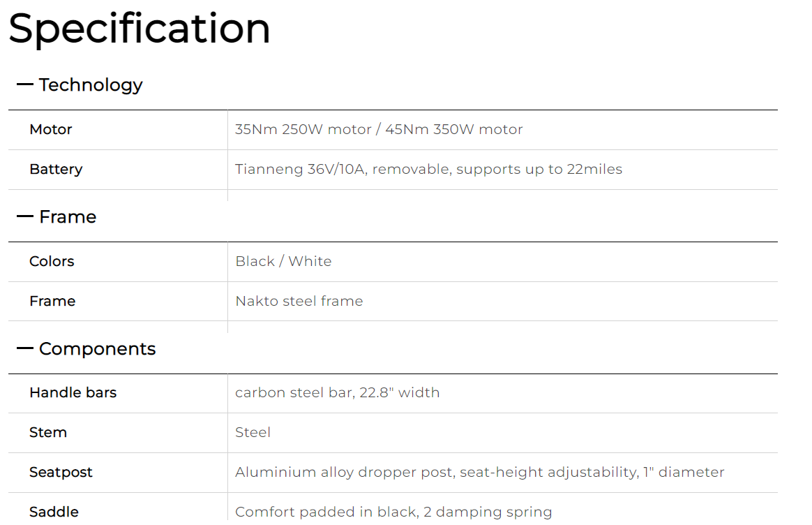Viewport: 812px width, 525px height.
Task: Click the Black / White colors value
Action: [x=283, y=261]
